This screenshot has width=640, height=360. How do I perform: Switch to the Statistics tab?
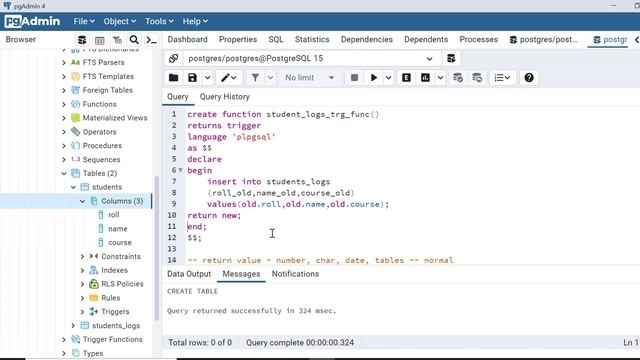pyautogui.click(x=312, y=40)
